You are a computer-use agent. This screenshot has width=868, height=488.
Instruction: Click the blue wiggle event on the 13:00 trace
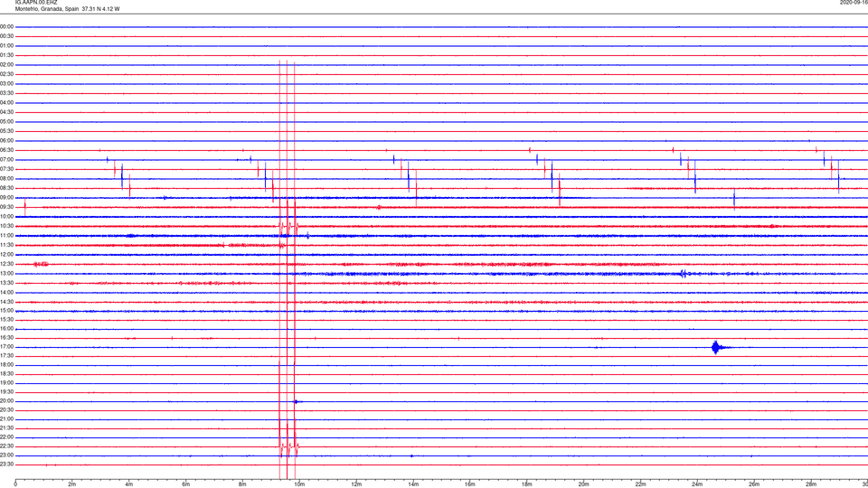[684, 273]
